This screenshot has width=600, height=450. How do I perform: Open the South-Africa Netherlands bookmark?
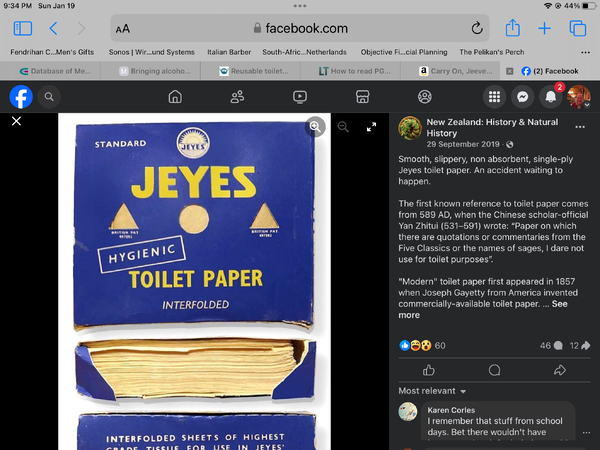304,52
